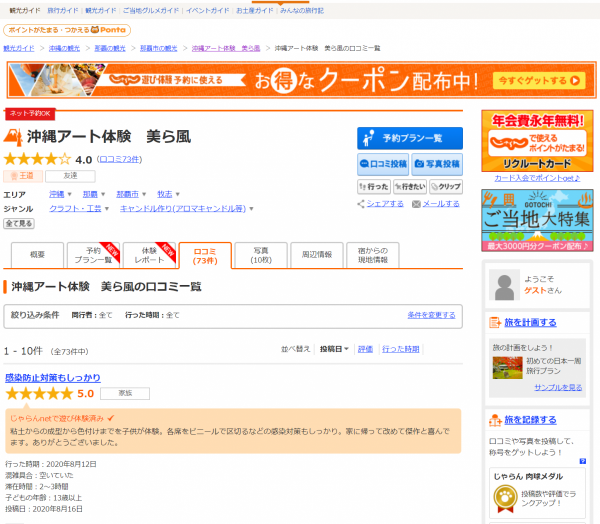600x524 pixels.
Task: Open the 口コミ73件 link beside the rating
Action: [120, 159]
